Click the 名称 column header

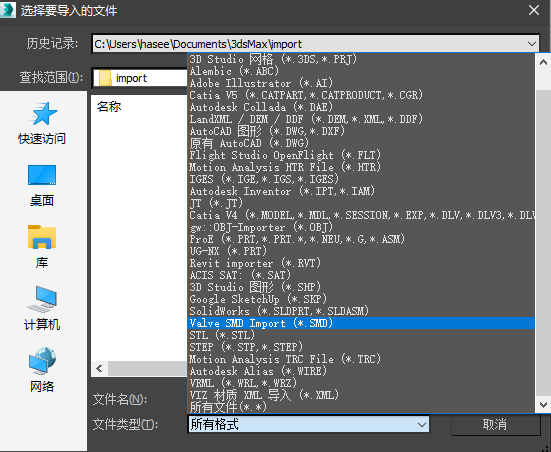109,106
